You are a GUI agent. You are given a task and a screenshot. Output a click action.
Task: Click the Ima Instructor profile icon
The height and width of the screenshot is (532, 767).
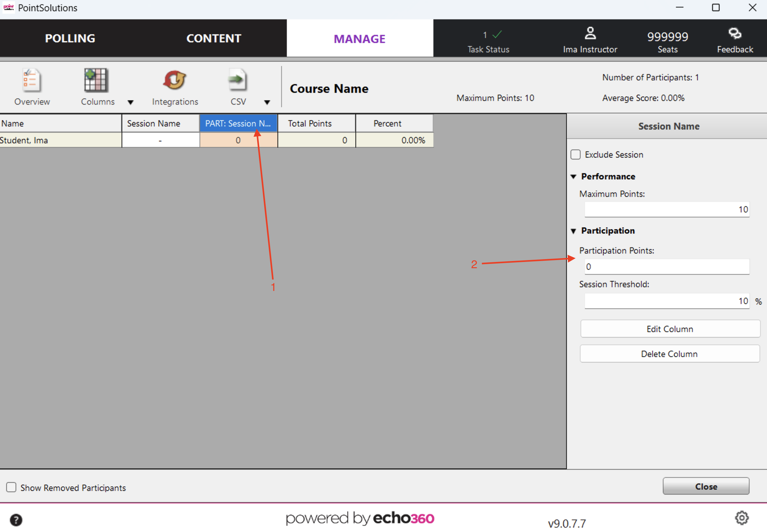point(590,33)
